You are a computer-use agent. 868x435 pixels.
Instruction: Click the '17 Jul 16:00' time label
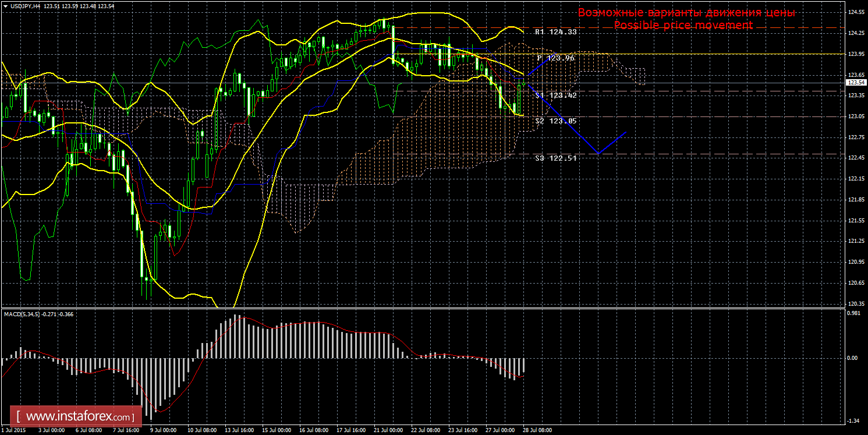[x=350, y=430]
